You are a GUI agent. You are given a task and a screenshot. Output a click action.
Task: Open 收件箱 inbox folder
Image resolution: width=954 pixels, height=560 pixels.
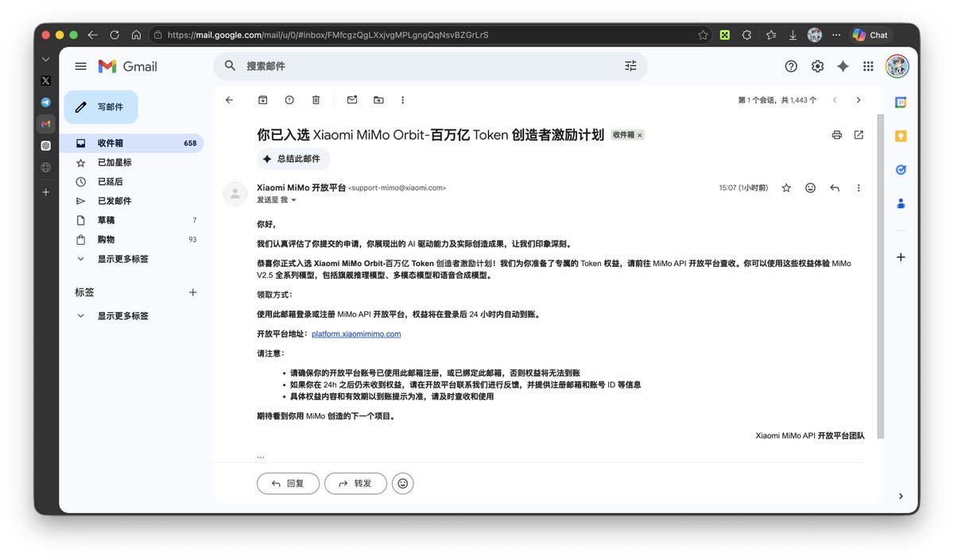(x=131, y=143)
